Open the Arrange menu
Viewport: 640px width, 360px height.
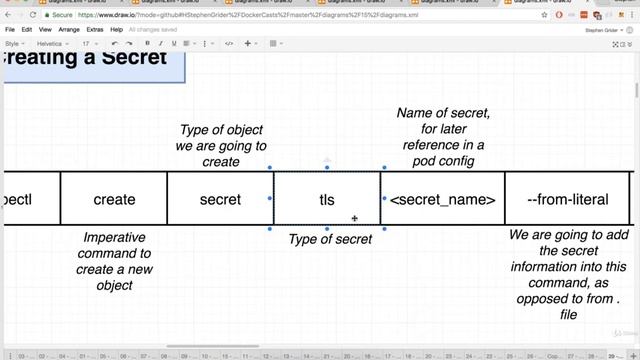click(x=69, y=29)
